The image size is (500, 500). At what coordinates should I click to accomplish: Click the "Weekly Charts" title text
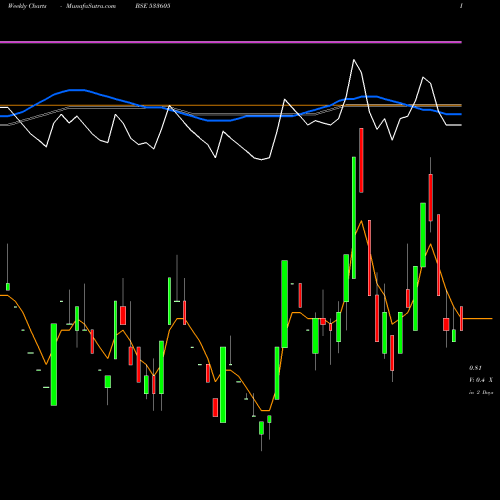(27, 6)
